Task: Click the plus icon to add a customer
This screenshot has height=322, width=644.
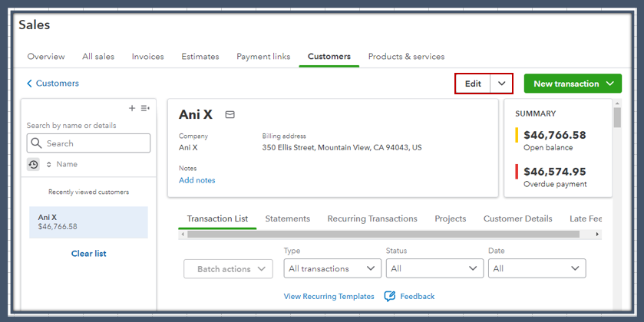Action: tap(132, 108)
